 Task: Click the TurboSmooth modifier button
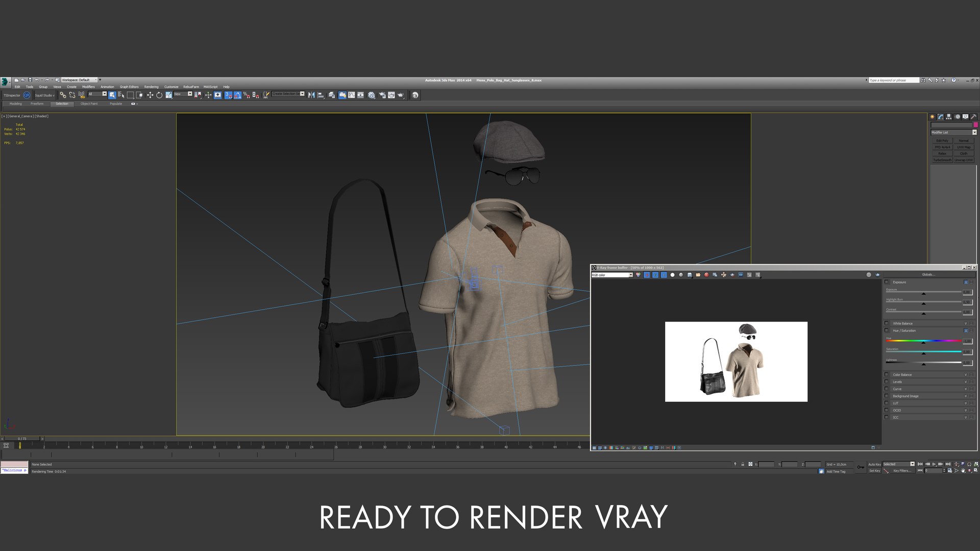point(942,160)
